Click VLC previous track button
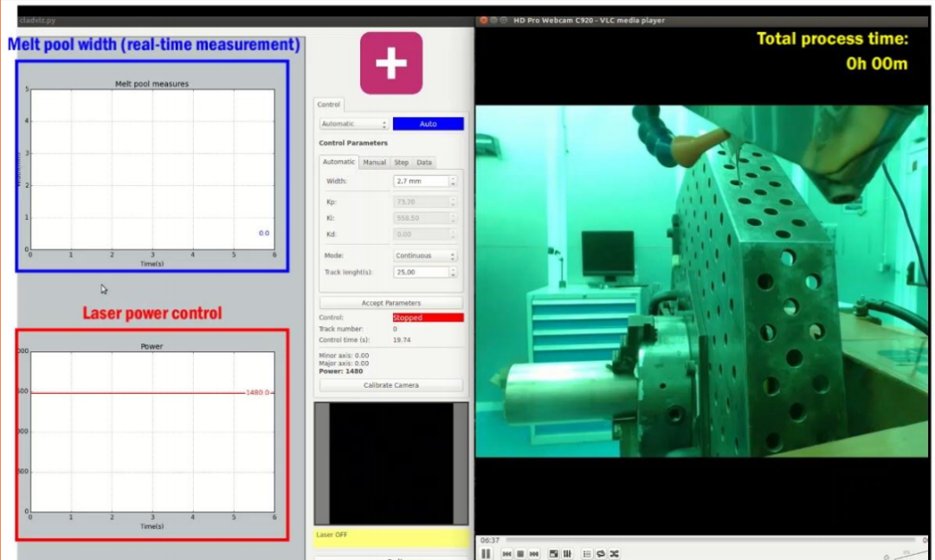 pyautogui.click(x=506, y=554)
